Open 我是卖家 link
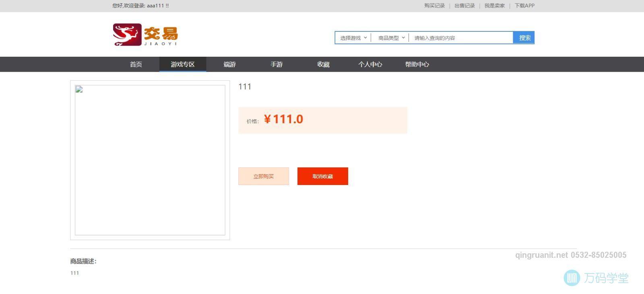This screenshot has height=294, width=644. (494, 6)
